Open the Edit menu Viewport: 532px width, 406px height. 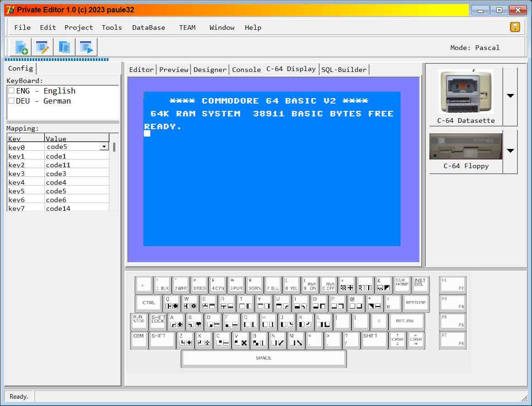coord(48,27)
